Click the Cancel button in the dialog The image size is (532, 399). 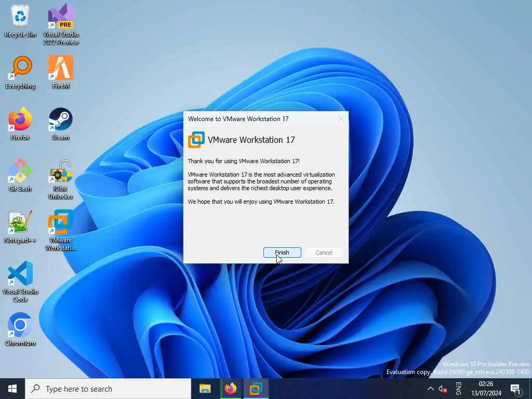(x=324, y=252)
